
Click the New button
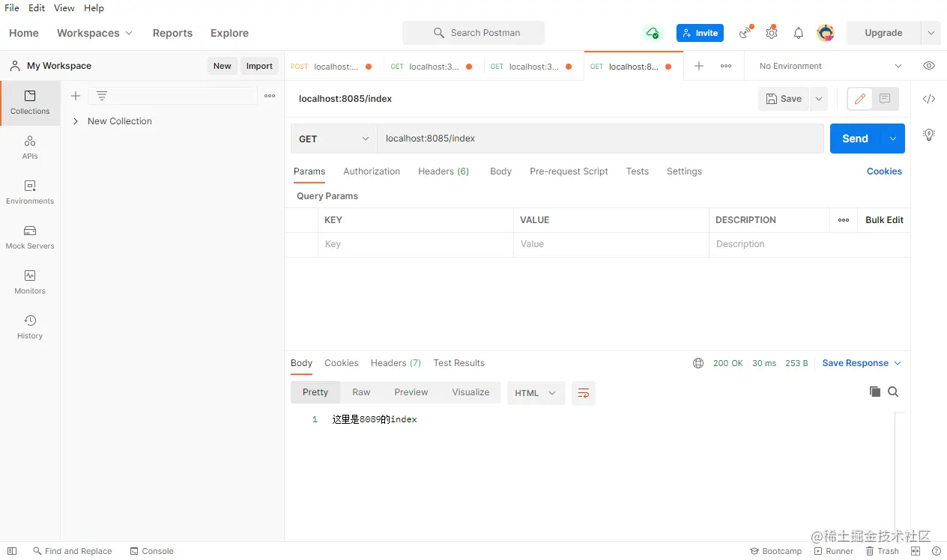tap(223, 66)
